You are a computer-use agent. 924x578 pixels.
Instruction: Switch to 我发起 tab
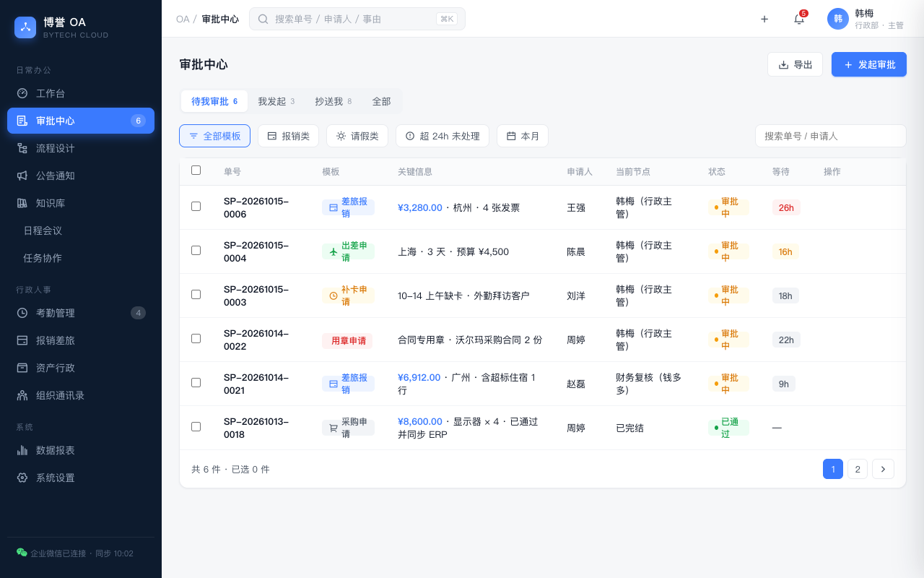pyautogui.click(x=276, y=101)
